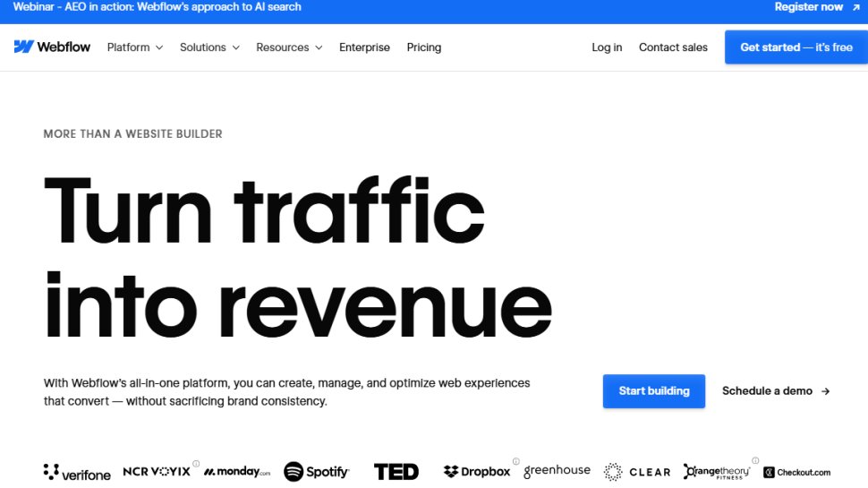Click Register now in webinar banner
The image size is (868, 488).
(x=816, y=7)
